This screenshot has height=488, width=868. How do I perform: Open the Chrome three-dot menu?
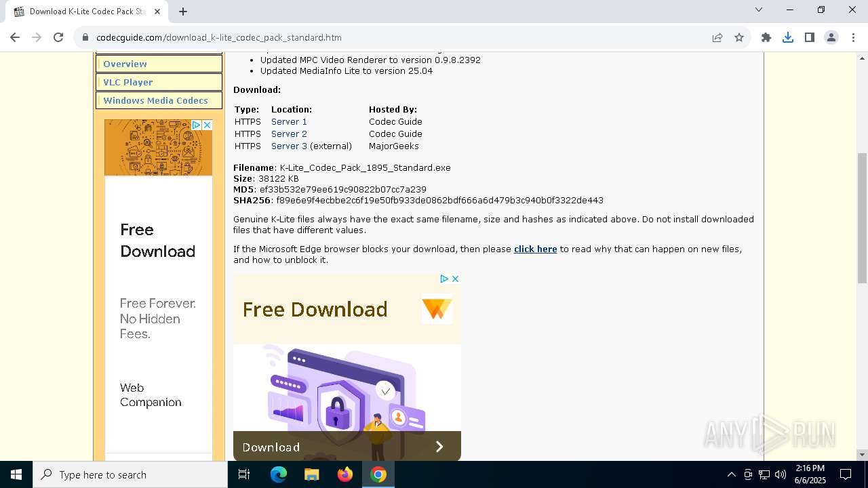(852, 37)
